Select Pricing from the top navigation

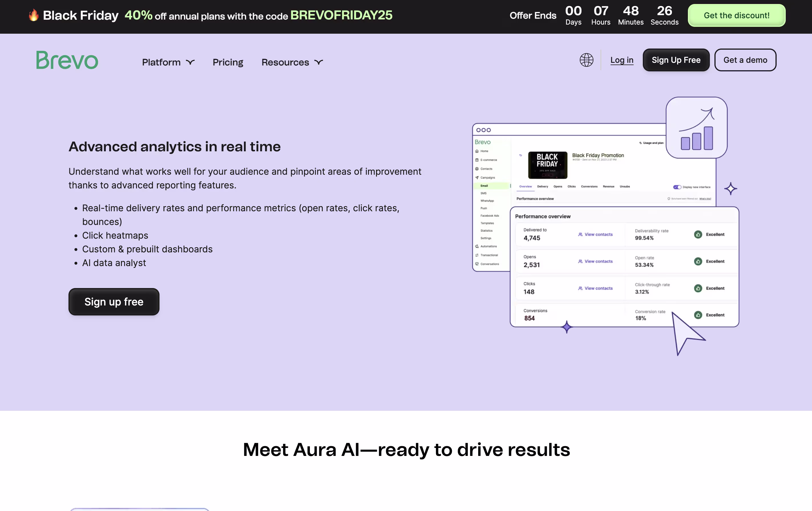[x=228, y=62]
